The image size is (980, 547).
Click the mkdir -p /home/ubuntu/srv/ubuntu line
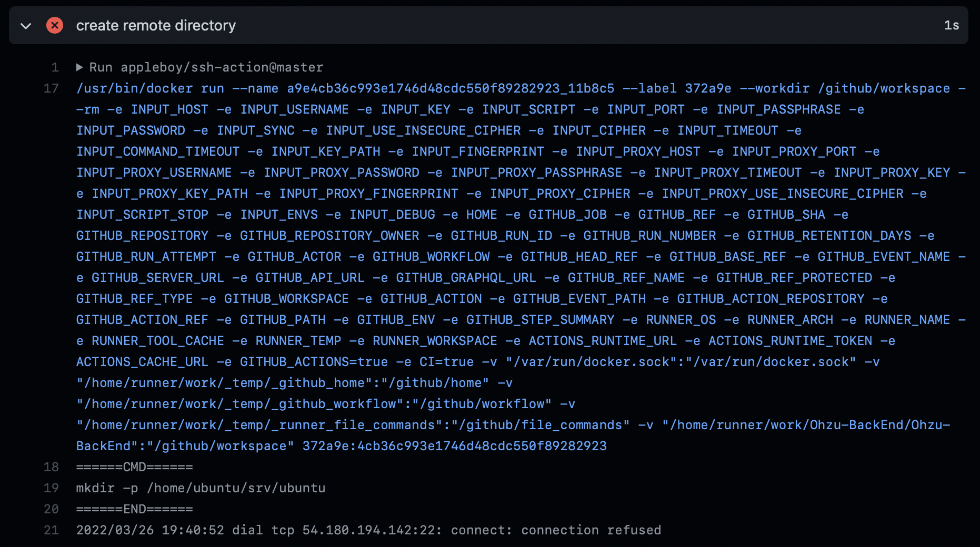pos(201,488)
